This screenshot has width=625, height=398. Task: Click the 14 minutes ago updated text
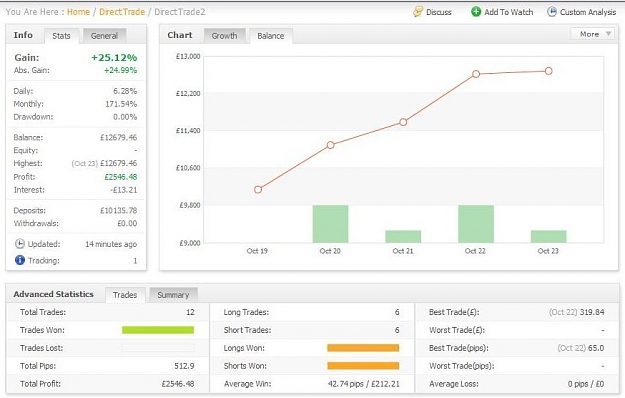tap(111, 244)
